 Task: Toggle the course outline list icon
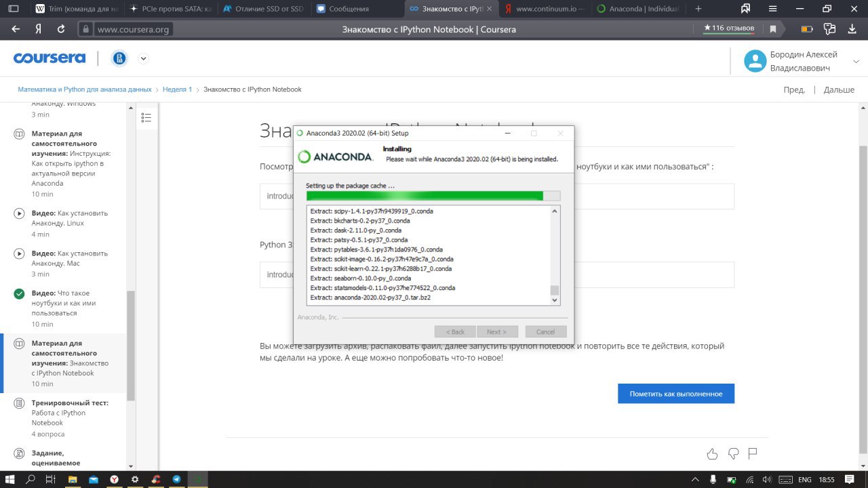coord(146,117)
